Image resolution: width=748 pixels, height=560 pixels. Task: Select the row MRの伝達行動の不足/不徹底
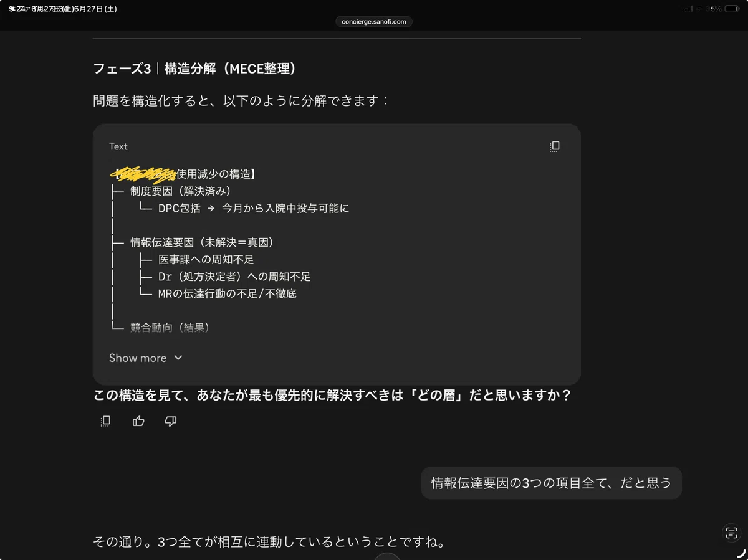[x=227, y=293]
